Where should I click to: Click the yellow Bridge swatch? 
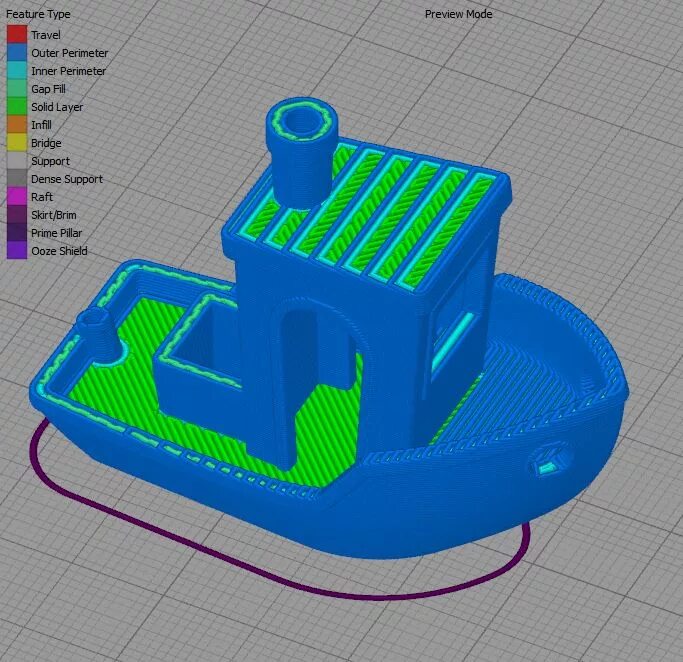[x=17, y=142]
